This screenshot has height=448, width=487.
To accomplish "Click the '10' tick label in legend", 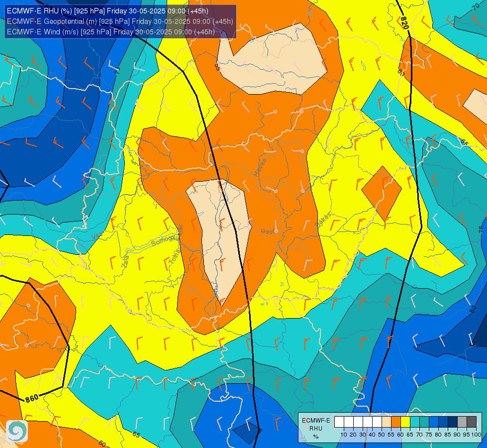I will pyautogui.click(x=344, y=435).
